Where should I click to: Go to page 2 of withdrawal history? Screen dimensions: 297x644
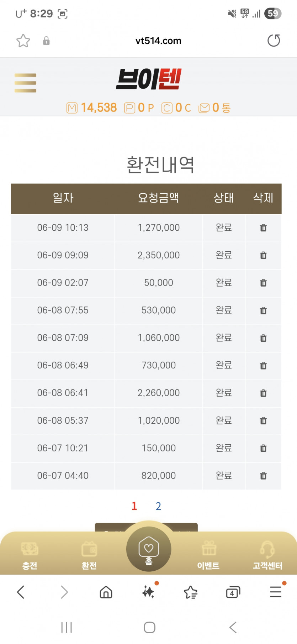point(158,506)
